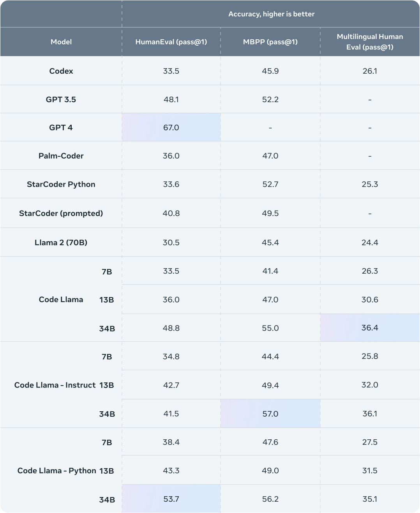The image size is (420, 513).
Task: Select the highlighted 57.0 MBPP score cell
Action: pos(270,414)
